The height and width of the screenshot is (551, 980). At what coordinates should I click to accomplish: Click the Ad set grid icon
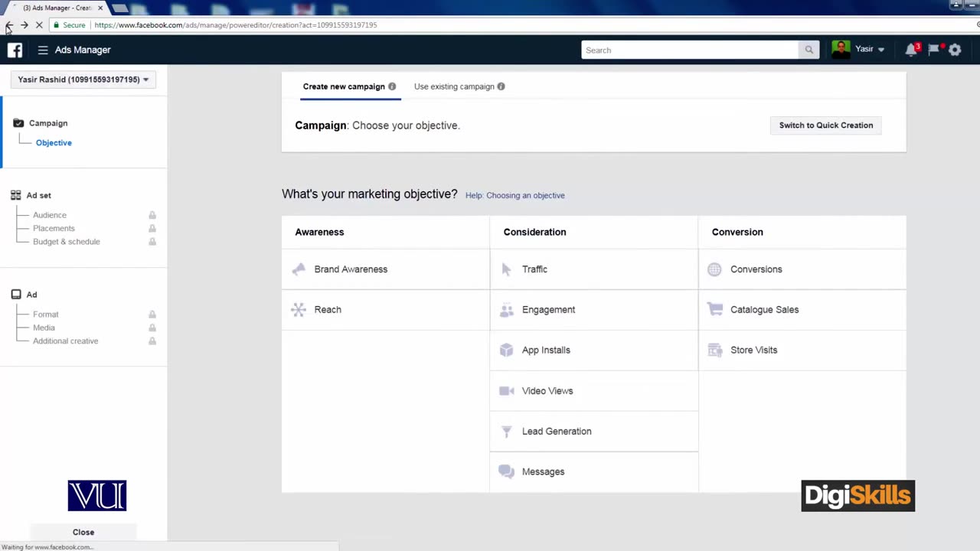(16, 195)
